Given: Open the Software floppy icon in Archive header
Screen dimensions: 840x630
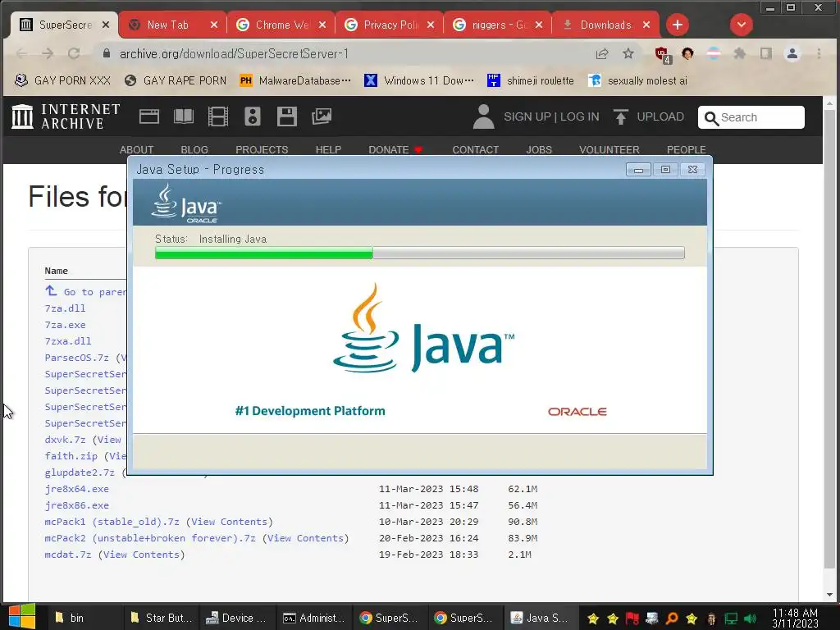Looking at the screenshot, I should pos(286,116).
